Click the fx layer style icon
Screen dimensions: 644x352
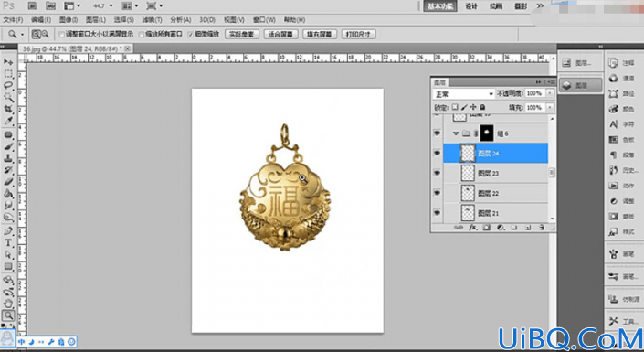(473, 227)
